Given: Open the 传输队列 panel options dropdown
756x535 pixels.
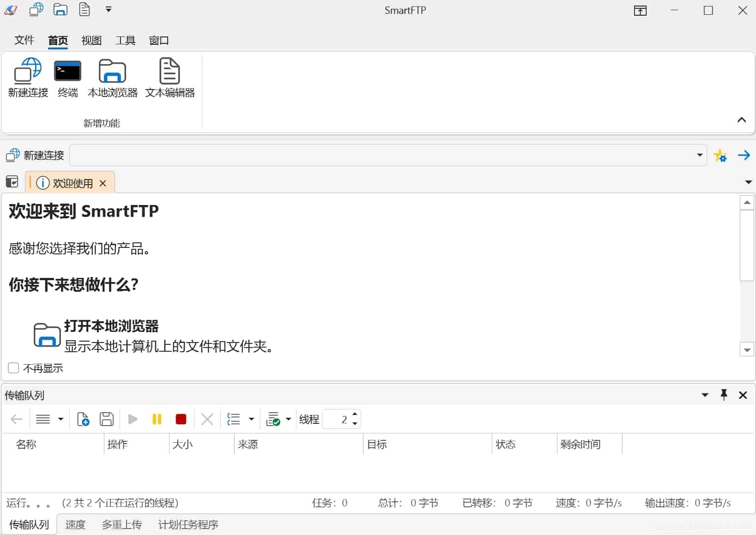Looking at the screenshot, I should click(705, 395).
